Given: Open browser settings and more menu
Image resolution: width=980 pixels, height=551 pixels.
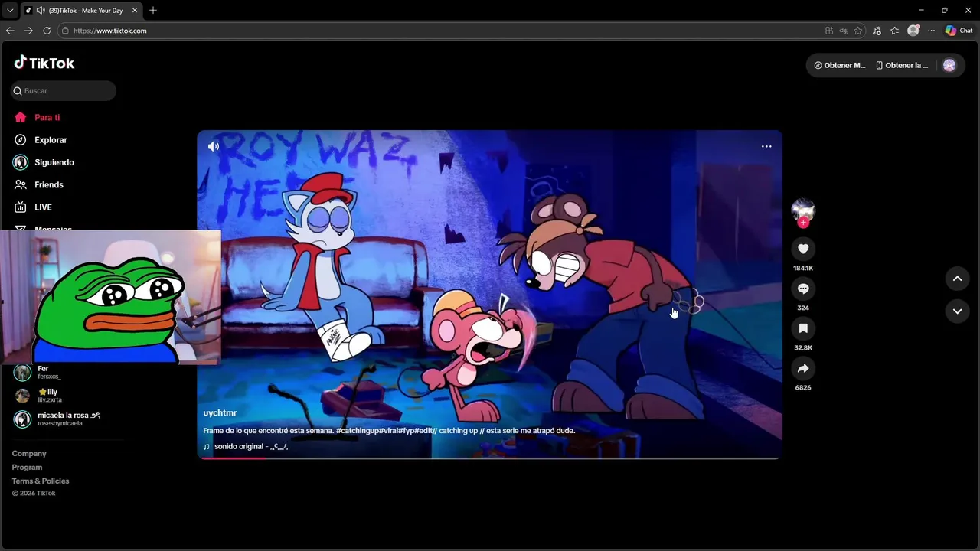Looking at the screenshot, I should click(931, 31).
